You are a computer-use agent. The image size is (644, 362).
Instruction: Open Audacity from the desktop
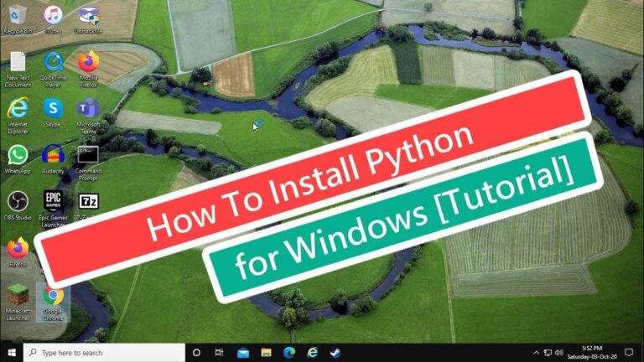(x=53, y=159)
